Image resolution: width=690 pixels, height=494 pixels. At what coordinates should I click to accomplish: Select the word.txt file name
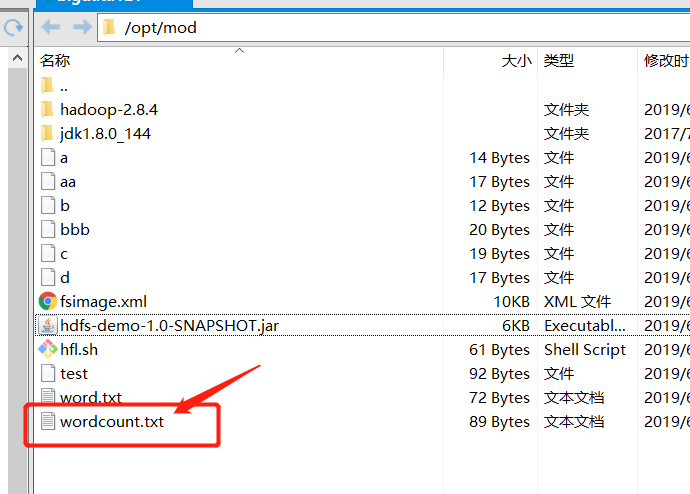(x=91, y=397)
